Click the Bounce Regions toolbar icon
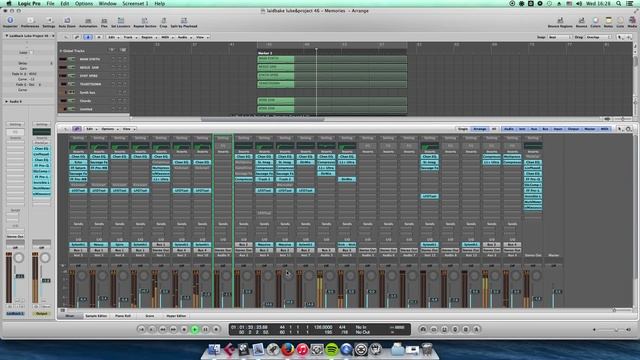This screenshot has width=640, height=360. click(560, 20)
